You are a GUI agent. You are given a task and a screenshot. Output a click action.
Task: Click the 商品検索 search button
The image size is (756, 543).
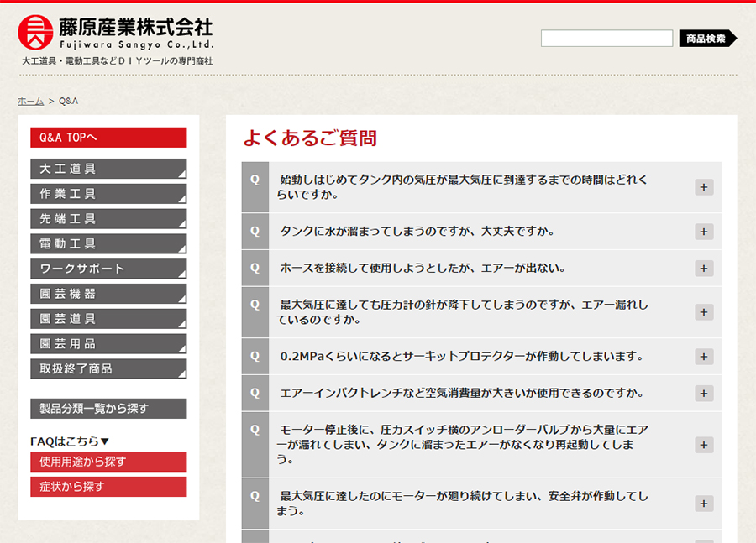[x=708, y=39]
